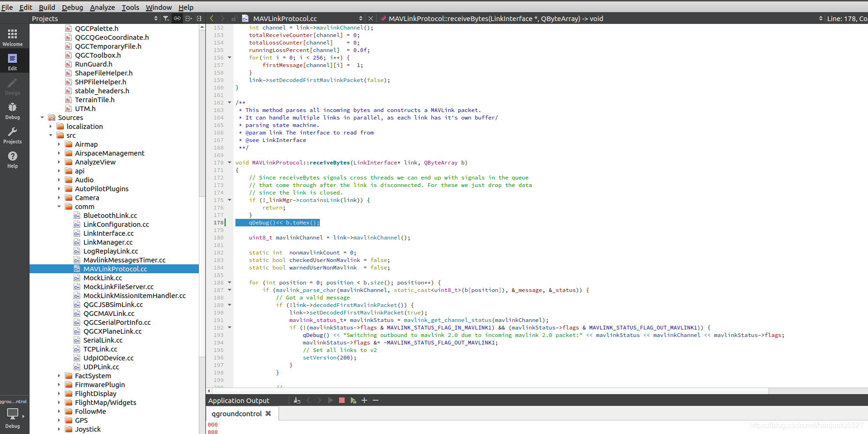
Task: Expand the Joystick folder
Action: click(59, 429)
